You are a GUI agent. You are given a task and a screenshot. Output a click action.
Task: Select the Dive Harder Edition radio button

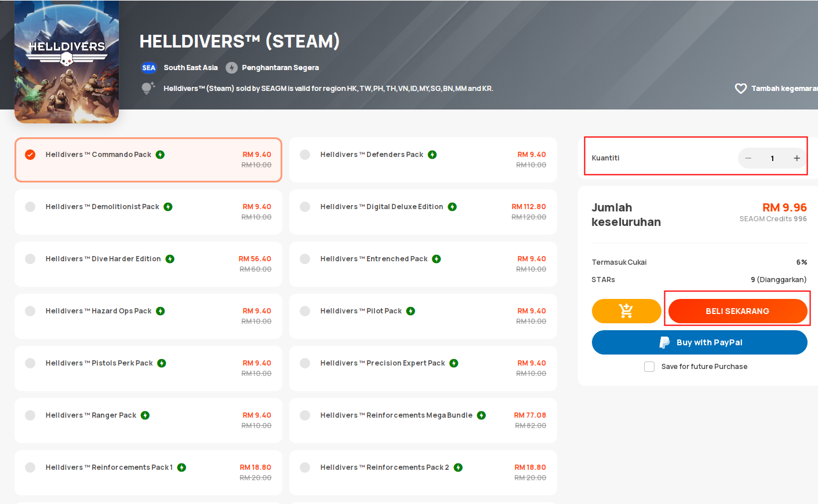(x=30, y=259)
